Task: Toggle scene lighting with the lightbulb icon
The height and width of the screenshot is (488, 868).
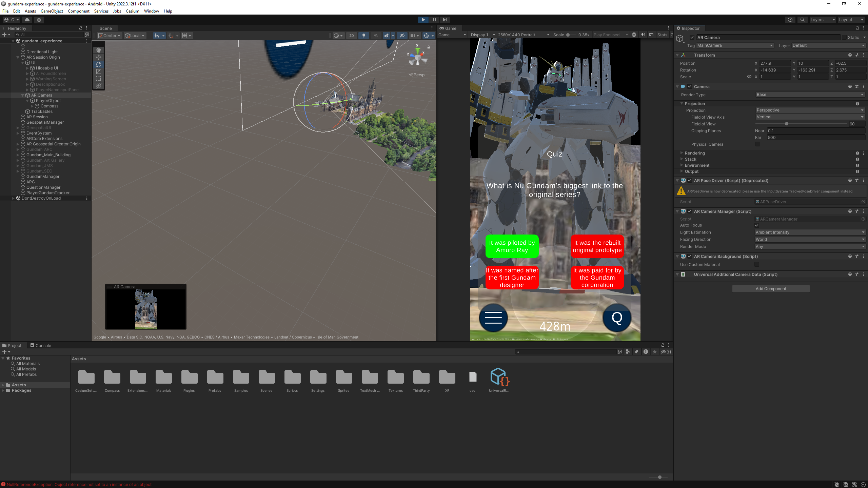Action: [363, 35]
